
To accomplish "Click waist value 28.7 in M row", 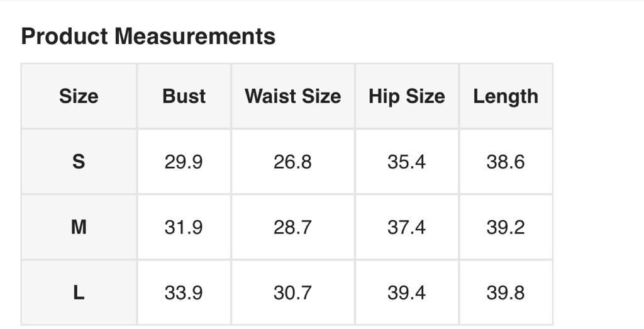I will pos(292,227).
